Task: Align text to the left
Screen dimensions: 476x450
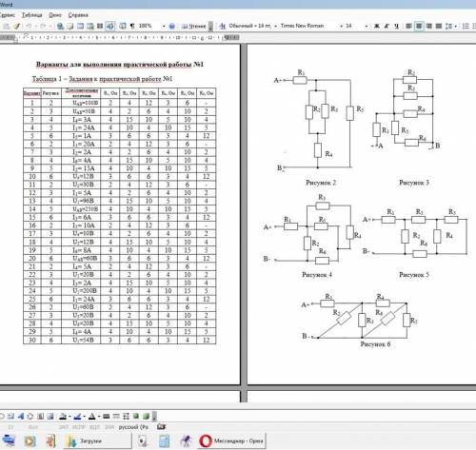Action: 409,26
